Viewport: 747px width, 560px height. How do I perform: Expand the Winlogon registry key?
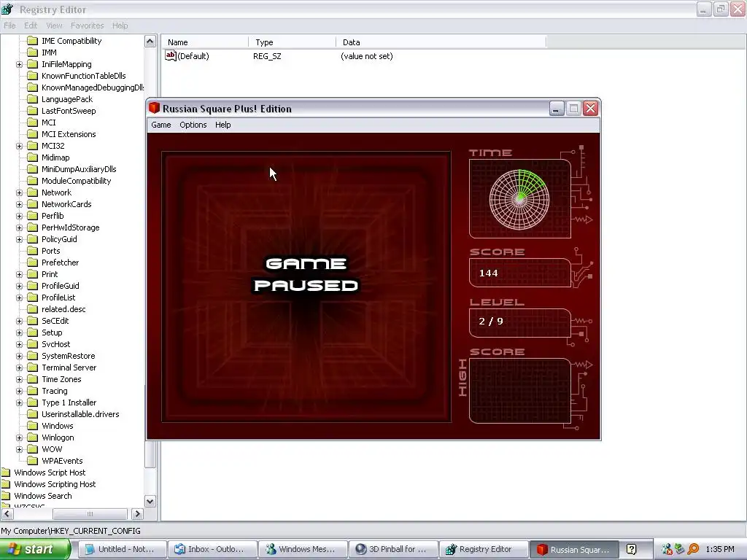(19, 437)
